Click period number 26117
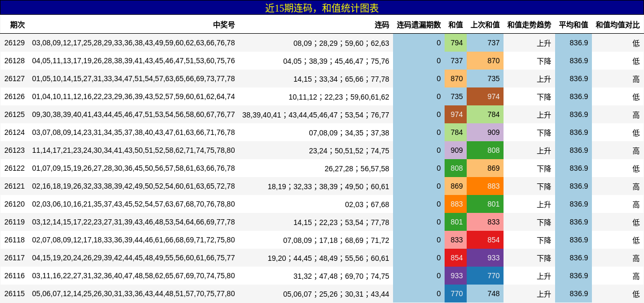Image resolution: width=644 pixels, height=303 pixels. click(14, 258)
